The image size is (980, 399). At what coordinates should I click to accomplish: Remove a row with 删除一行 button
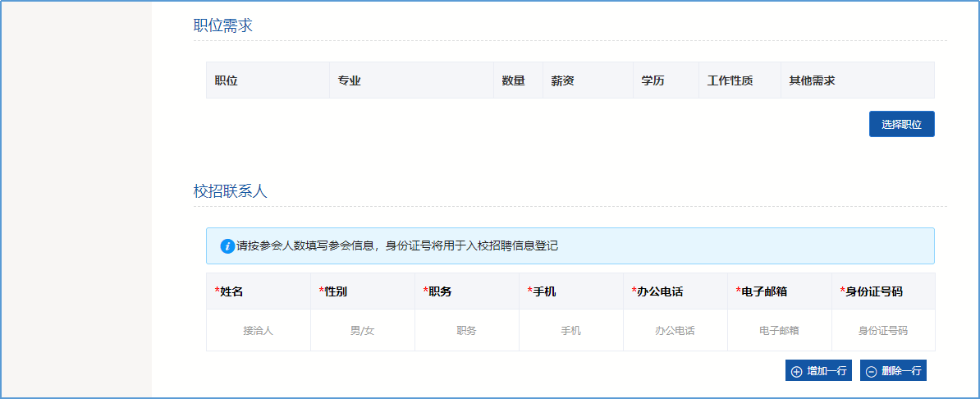point(893,371)
